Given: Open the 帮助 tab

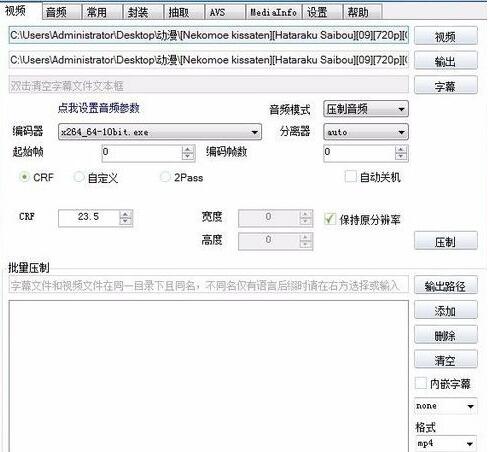Looking at the screenshot, I should 362,12.
